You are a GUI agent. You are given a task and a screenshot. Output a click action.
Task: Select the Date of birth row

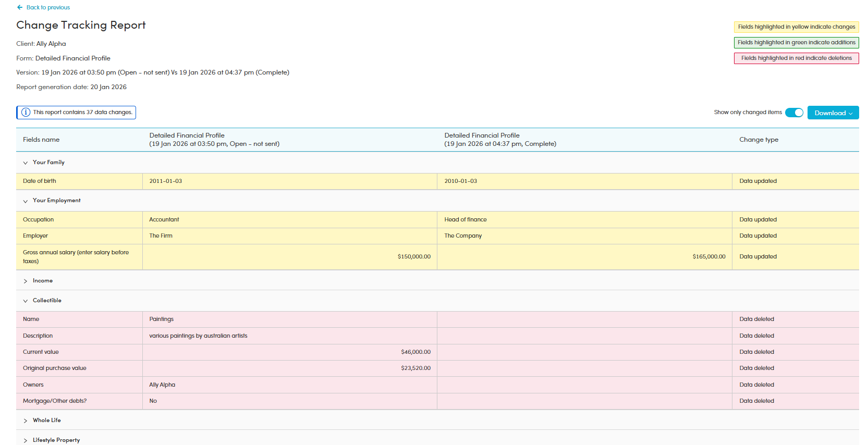pos(40,181)
